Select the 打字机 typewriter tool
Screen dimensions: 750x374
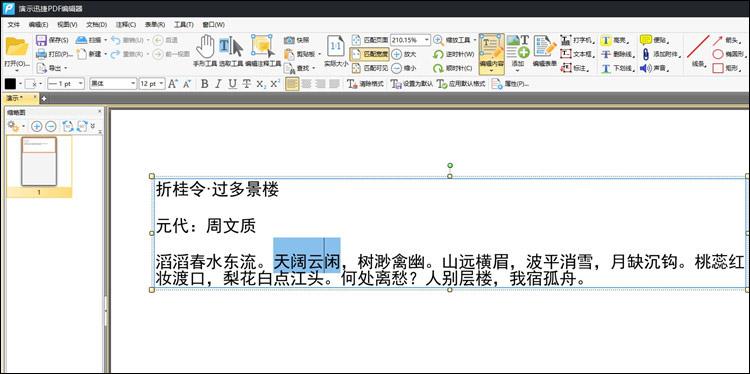click(577, 40)
